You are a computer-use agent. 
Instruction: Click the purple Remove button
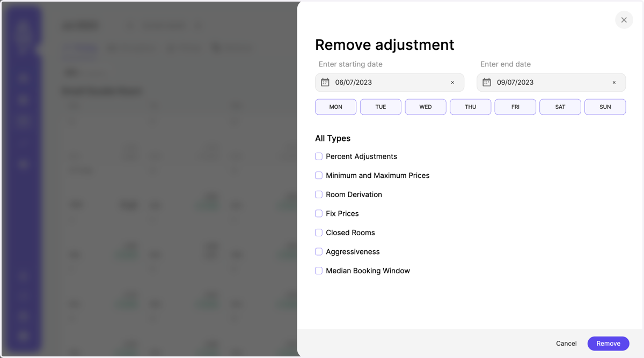[x=608, y=344]
